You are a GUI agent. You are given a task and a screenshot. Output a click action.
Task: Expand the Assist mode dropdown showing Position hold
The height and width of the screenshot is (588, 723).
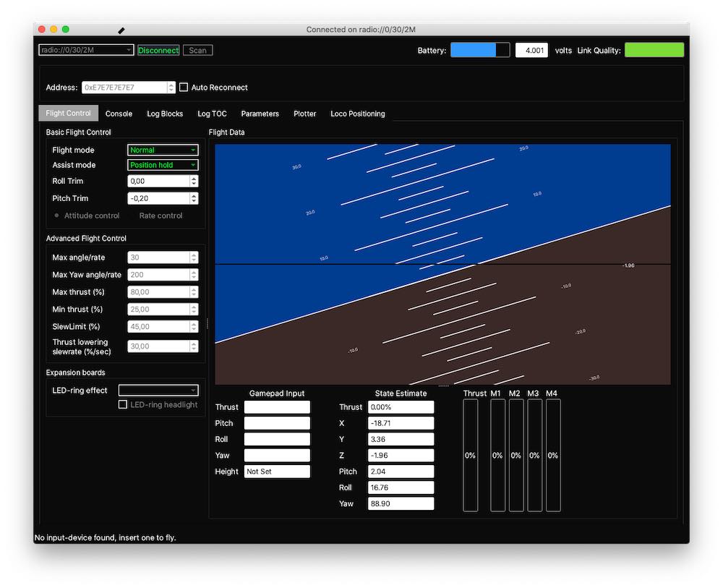(163, 165)
